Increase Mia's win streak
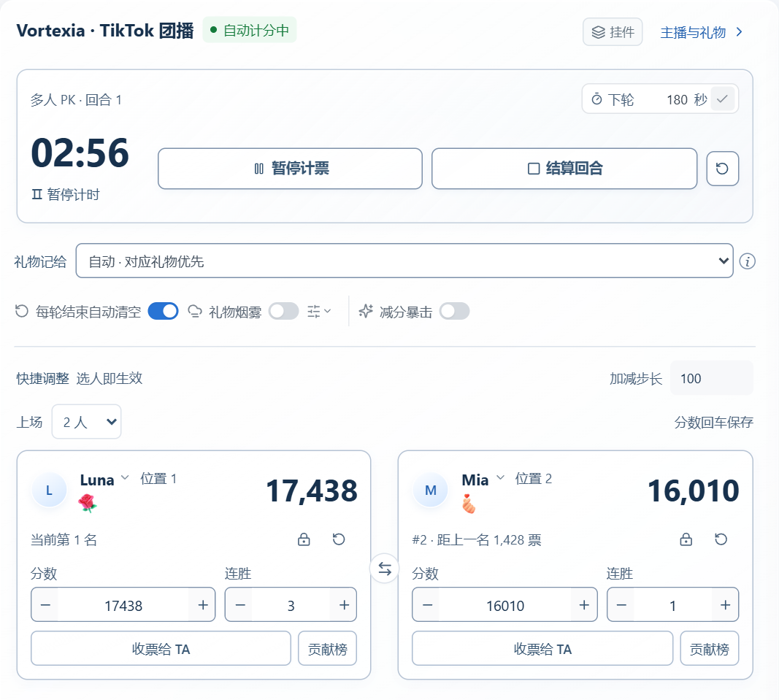This screenshot has width=779, height=700. [x=725, y=604]
